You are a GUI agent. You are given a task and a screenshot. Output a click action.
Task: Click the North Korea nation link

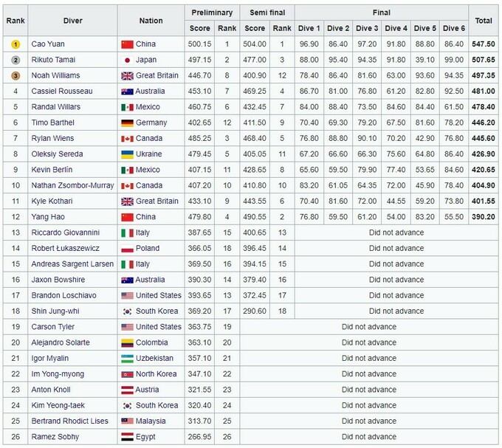157,374
